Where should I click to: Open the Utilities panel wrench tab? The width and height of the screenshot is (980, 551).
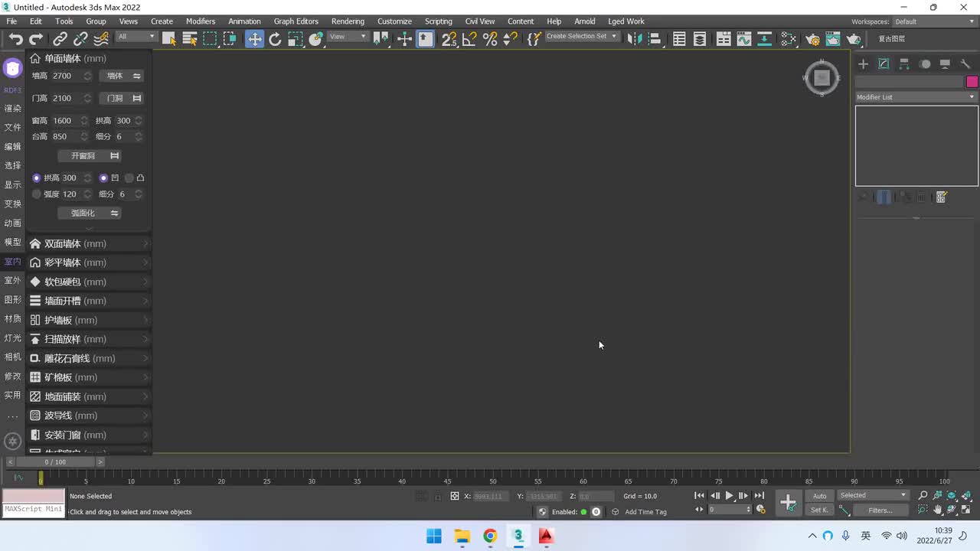(965, 64)
